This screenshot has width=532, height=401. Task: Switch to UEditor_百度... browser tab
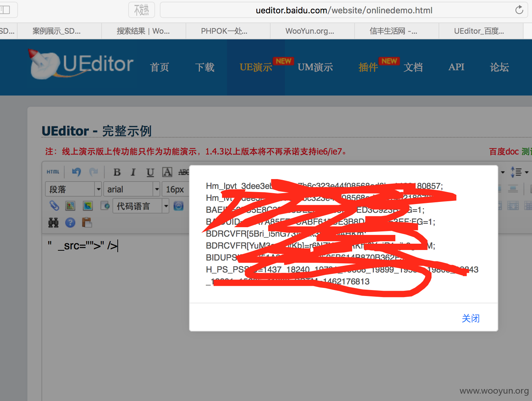[481, 31]
